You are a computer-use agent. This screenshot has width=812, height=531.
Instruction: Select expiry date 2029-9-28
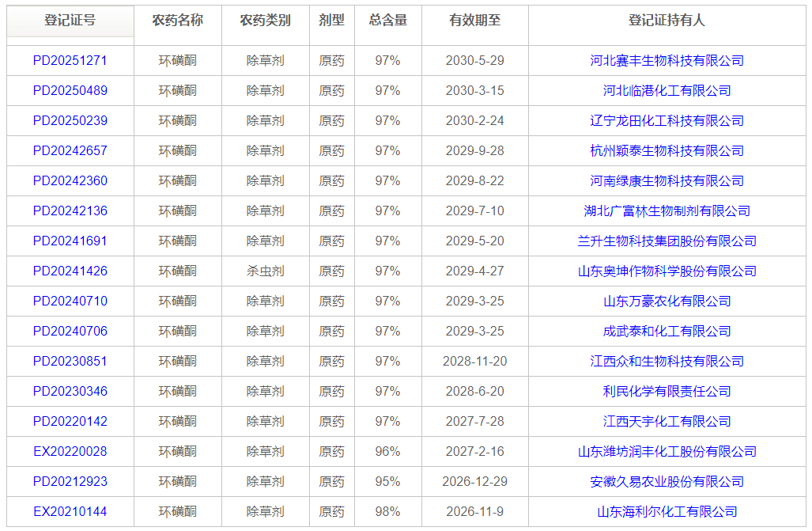coord(475,151)
